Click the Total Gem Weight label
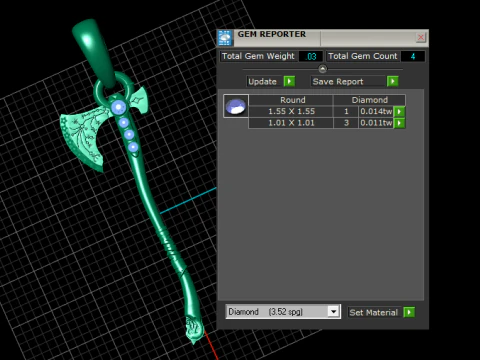The height and width of the screenshot is (360, 480). pos(258,56)
